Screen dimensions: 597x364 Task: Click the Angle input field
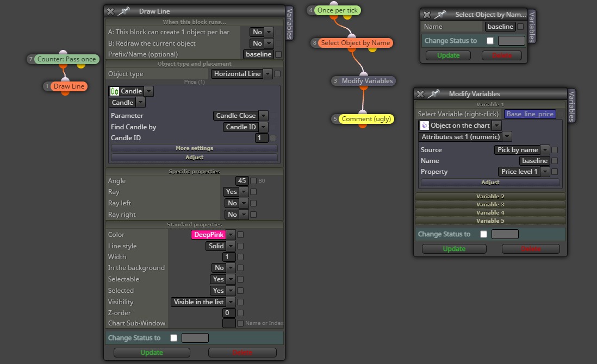click(242, 181)
